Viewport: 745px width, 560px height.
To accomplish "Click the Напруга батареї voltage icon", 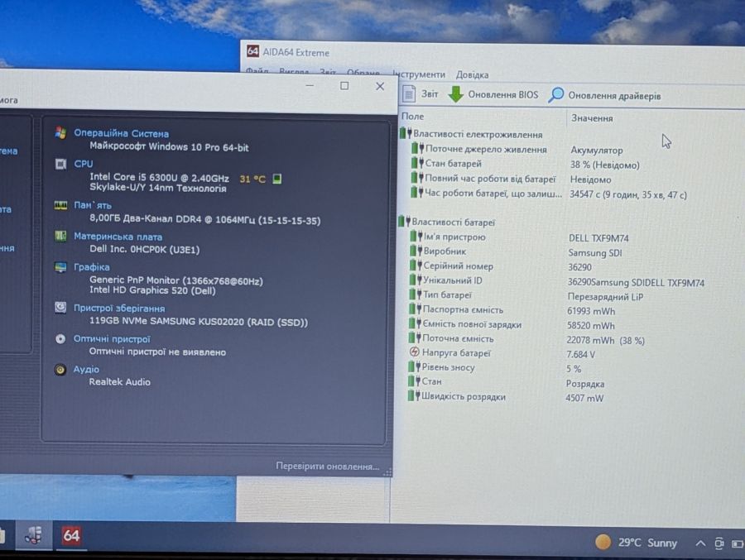I will pos(415,352).
